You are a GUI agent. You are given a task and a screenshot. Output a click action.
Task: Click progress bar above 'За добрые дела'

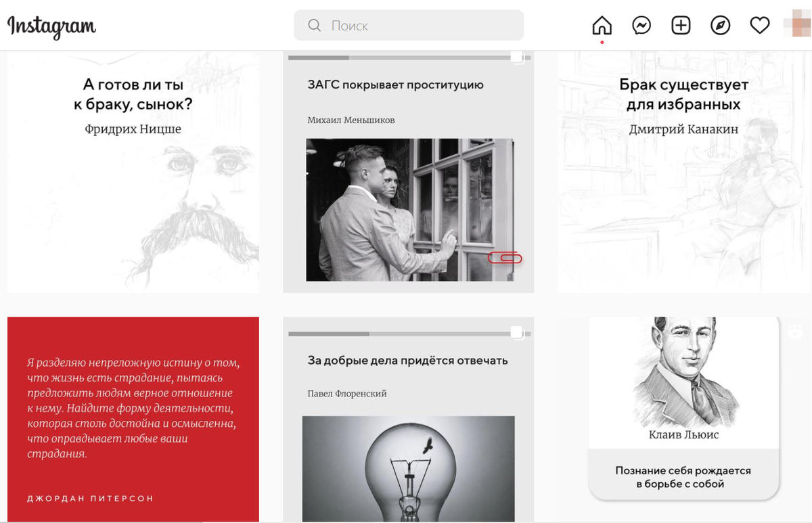pos(409,334)
